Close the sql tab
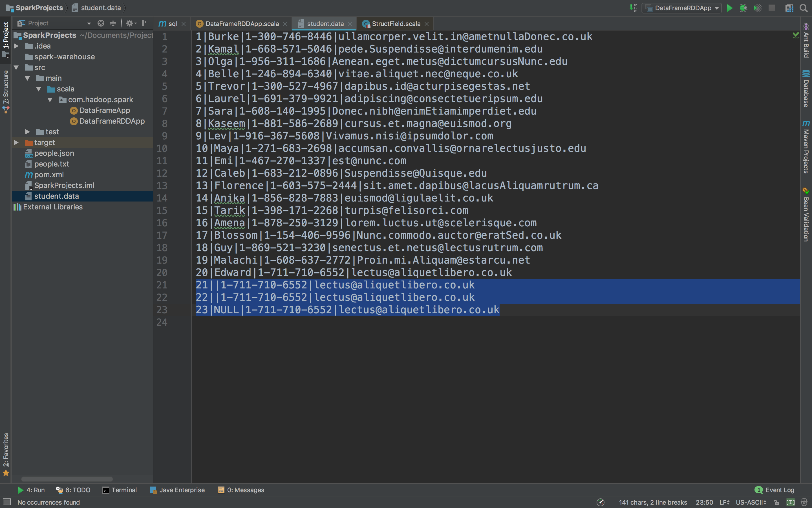Screen dimensions: 812x508 [184, 24]
